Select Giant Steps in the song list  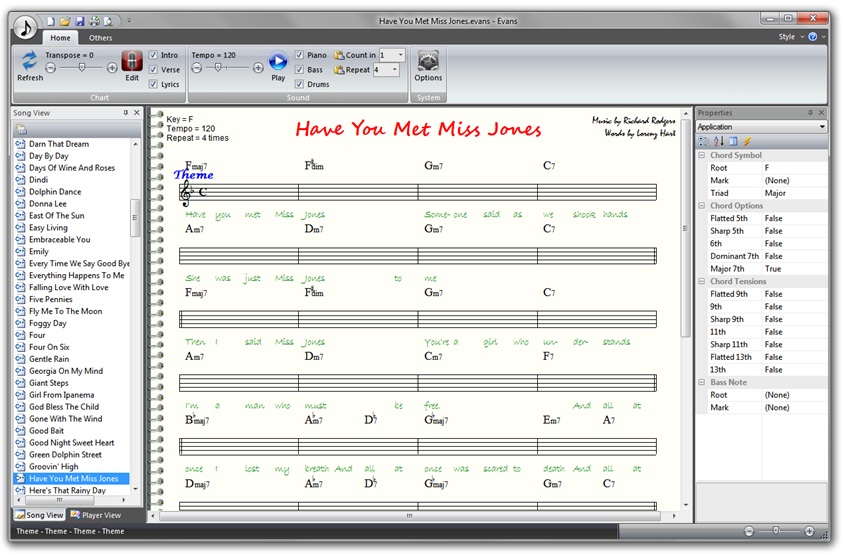(49, 383)
